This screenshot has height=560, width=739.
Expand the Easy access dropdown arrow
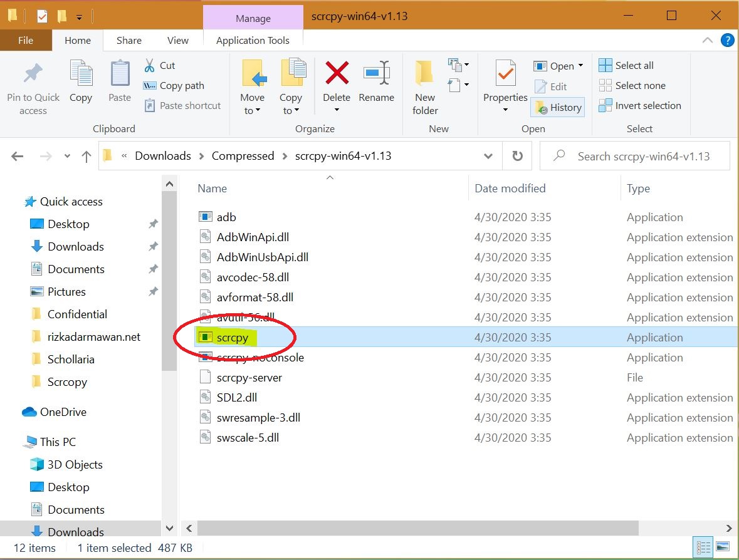pyautogui.click(x=466, y=85)
